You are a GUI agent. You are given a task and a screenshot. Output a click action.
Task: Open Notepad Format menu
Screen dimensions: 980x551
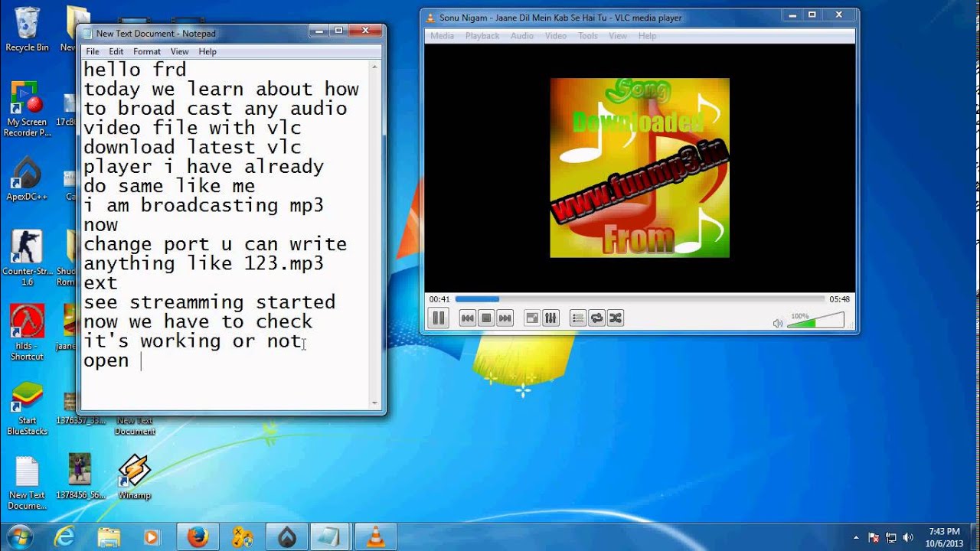click(x=147, y=51)
